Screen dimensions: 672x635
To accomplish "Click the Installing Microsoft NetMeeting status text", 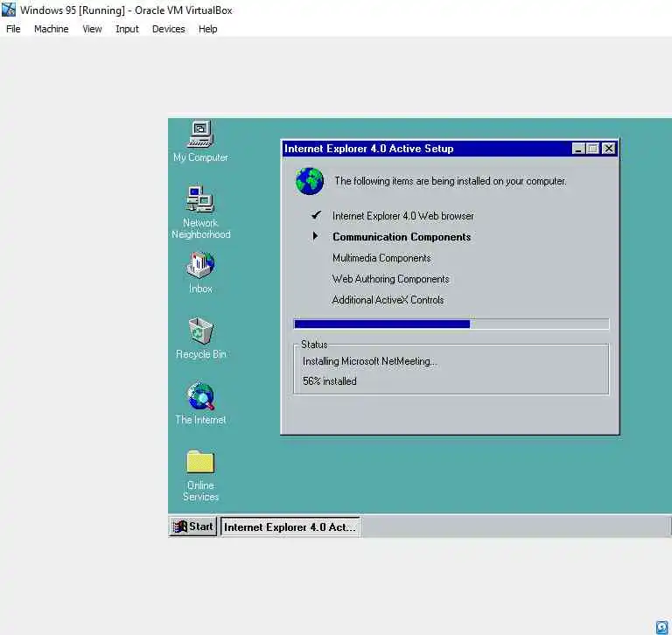I will point(369,361).
